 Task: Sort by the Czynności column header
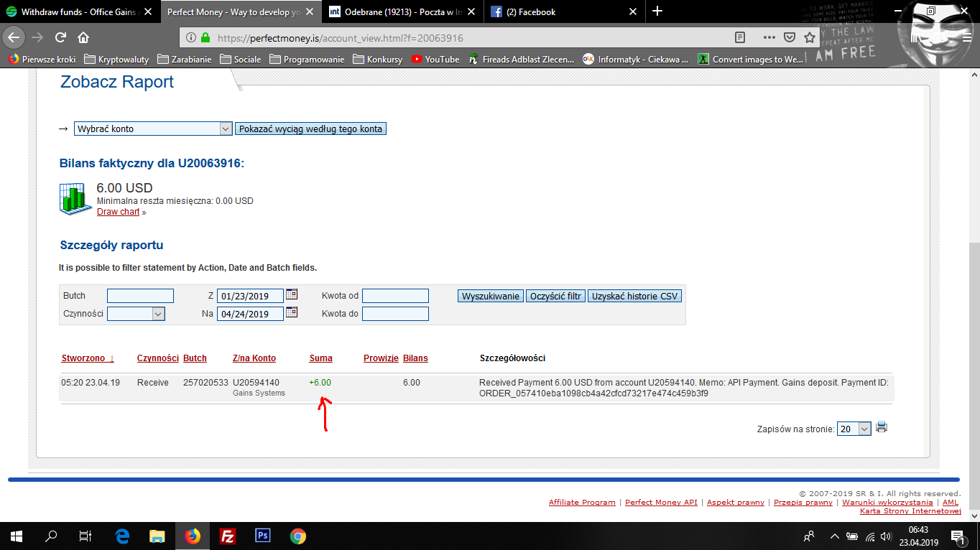(157, 358)
